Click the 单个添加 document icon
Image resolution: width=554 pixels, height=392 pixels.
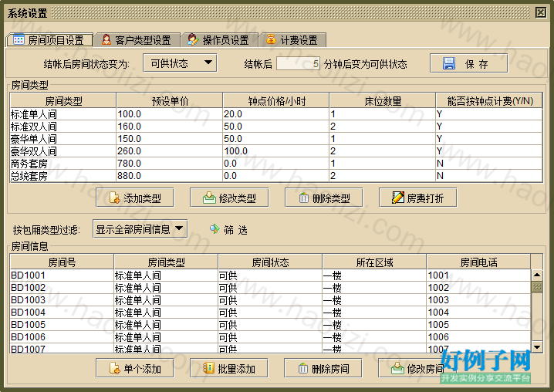pos(114,368)
